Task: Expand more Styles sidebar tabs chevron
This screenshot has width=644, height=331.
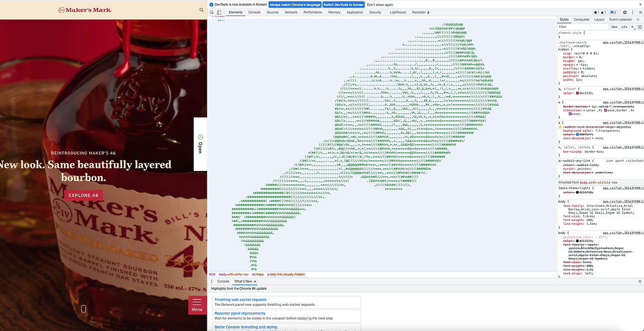Action: click(638, 19)
